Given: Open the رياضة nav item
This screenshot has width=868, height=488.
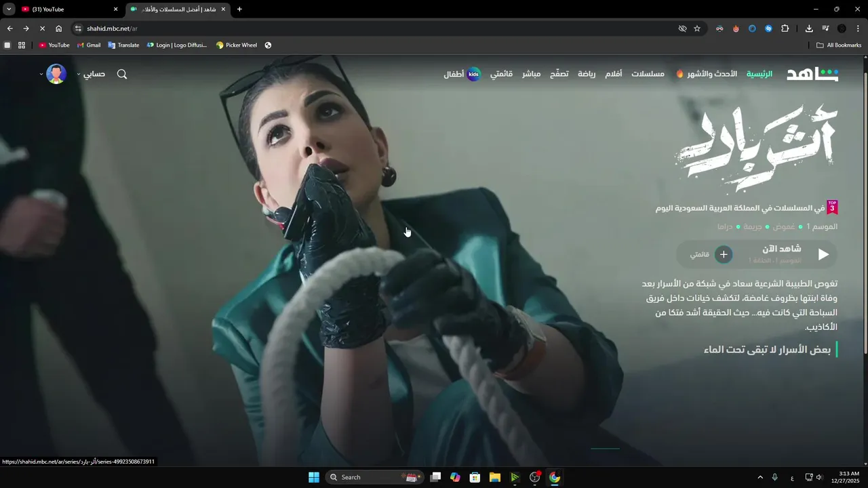Looking at the screenshot, I should (x=587, y=74).
